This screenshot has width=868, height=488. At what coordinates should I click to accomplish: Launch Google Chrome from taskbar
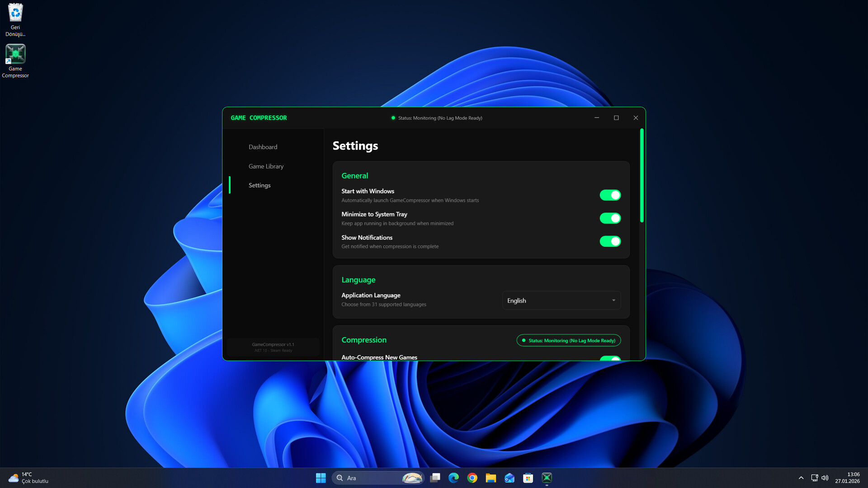click(472, 478)
